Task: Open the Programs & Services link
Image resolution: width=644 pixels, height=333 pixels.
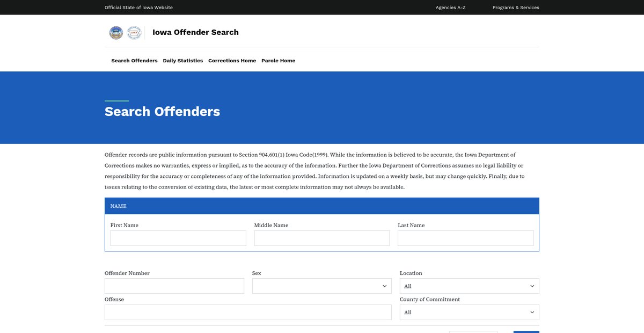Action: pos(516,8)
